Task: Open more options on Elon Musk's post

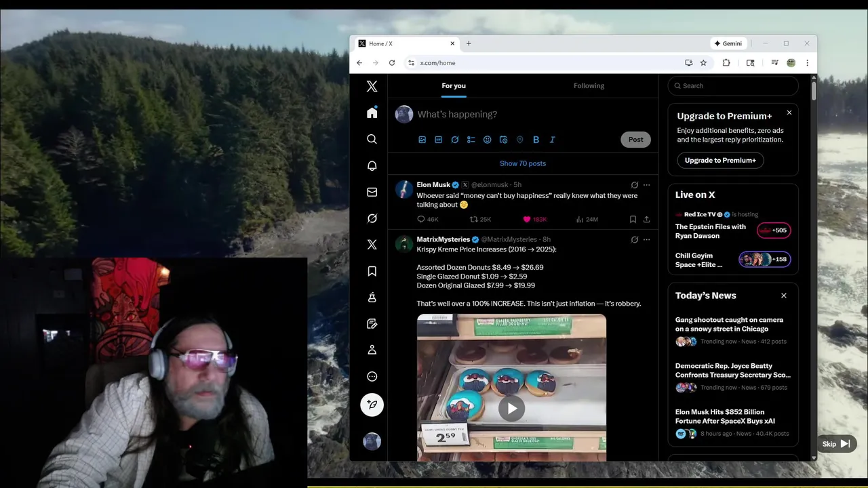Action: point(646,184)
